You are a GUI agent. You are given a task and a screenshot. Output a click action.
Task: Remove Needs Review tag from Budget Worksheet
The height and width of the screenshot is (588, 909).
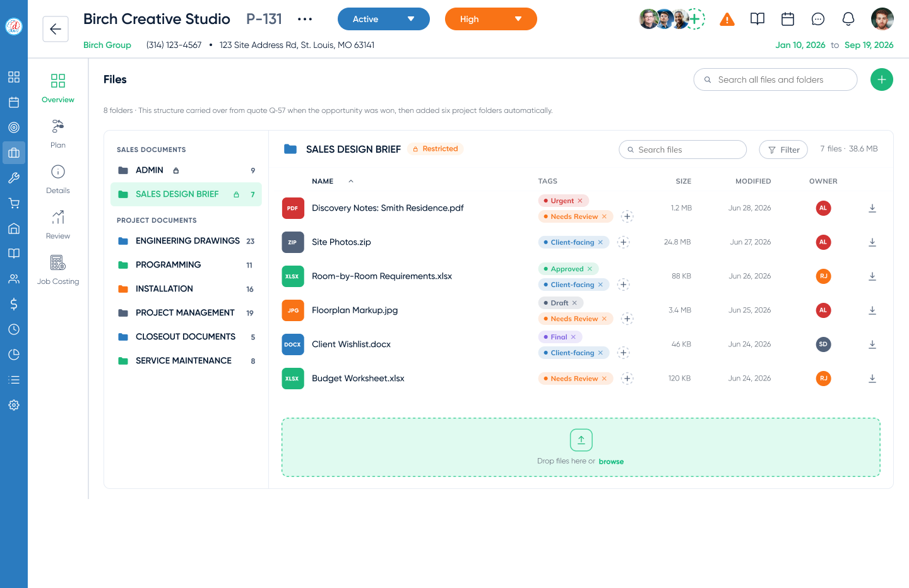pyautogui.click(x=604, y=379)
